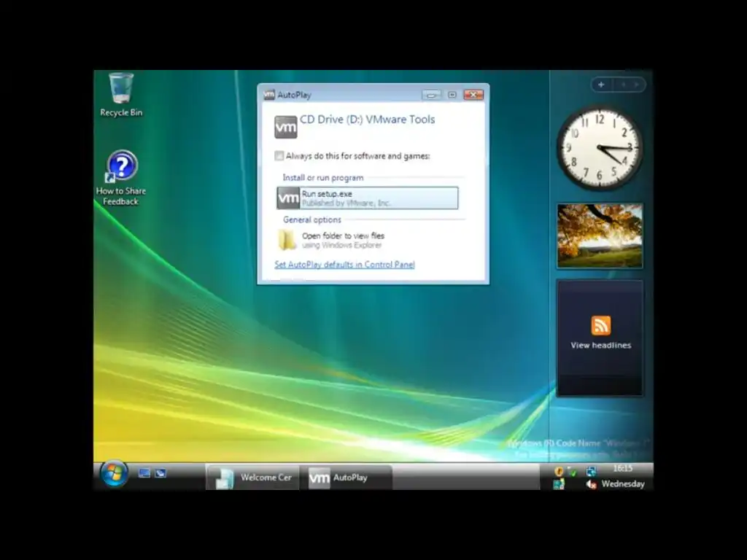Click the network tray icon beside the time
Viewport: 747px width, 560px height.
click(591, 472)
